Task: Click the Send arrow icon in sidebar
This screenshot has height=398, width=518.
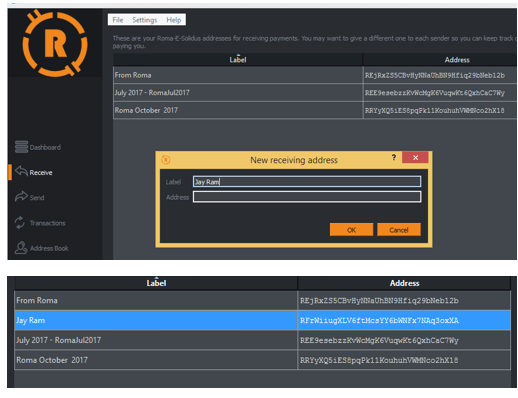Action: (21, 196)
